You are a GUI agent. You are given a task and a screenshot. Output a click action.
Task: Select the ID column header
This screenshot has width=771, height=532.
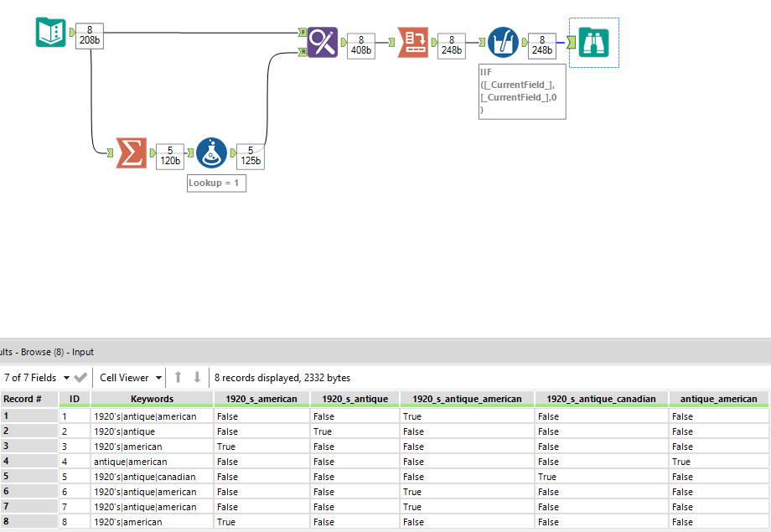pyautogui.click(x=75, y=399)
